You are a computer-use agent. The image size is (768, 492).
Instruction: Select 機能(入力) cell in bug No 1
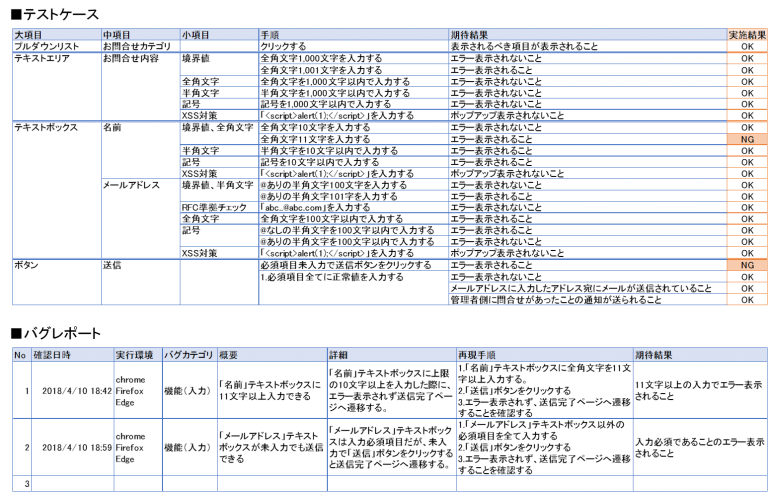point(190,391)
